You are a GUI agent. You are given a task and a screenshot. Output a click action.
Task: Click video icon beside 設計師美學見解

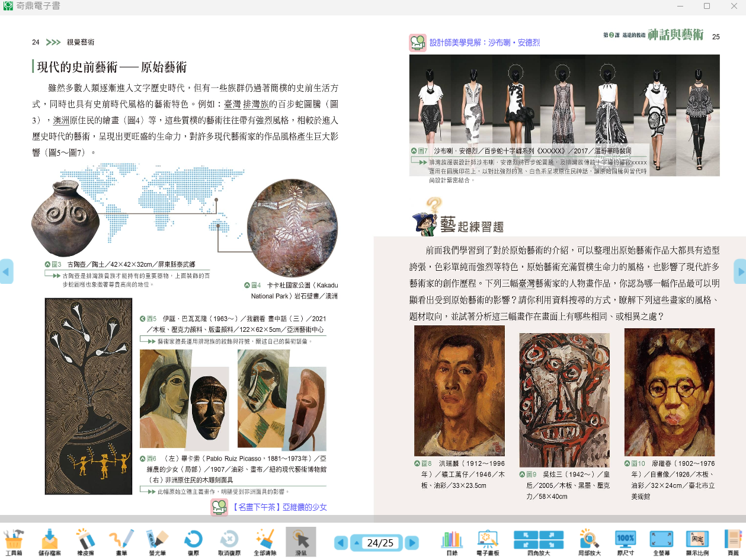click(418, 43)
